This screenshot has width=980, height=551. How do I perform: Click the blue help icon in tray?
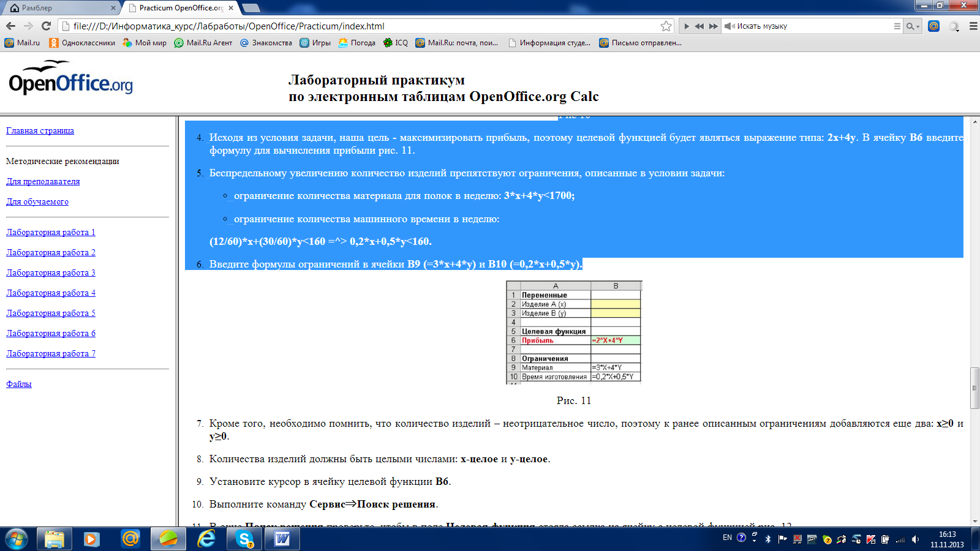(x=741, y=538)
